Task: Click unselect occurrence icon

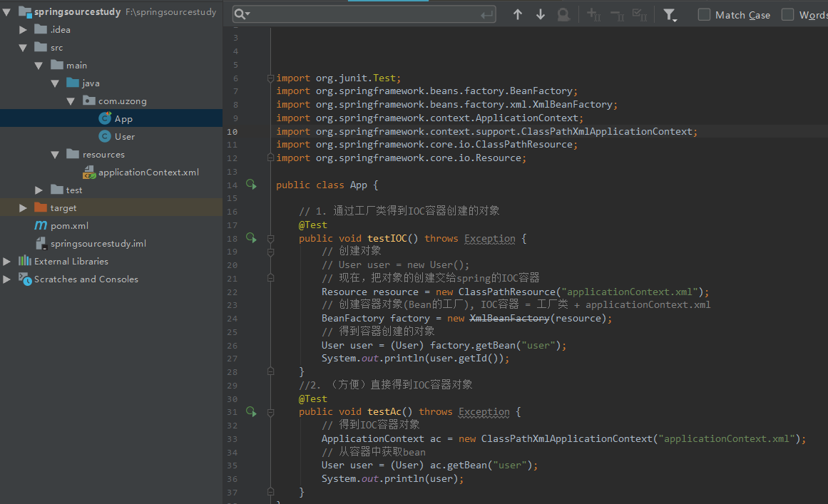Action: (617, 15)
